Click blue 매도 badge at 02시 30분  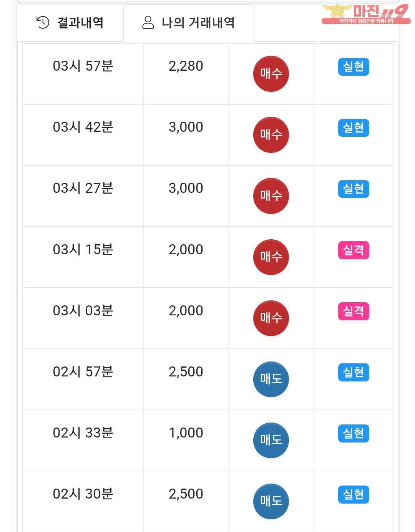[271, 501]
